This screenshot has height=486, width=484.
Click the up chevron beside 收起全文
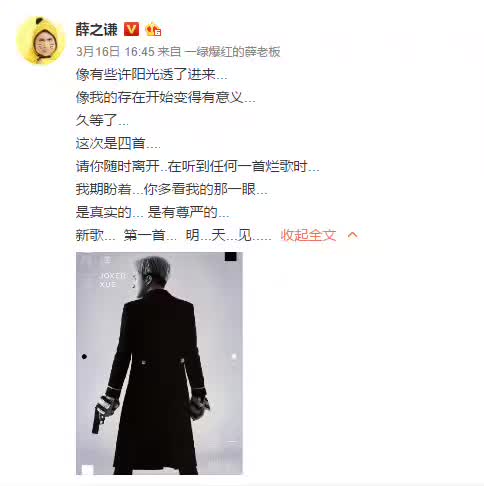(353, 235)
